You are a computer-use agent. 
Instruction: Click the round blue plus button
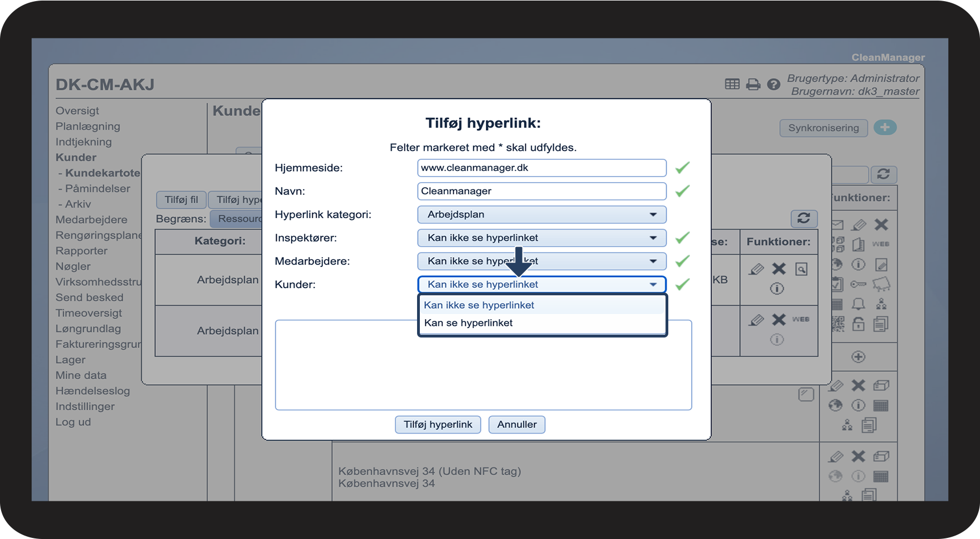click(x=885, y=127)
